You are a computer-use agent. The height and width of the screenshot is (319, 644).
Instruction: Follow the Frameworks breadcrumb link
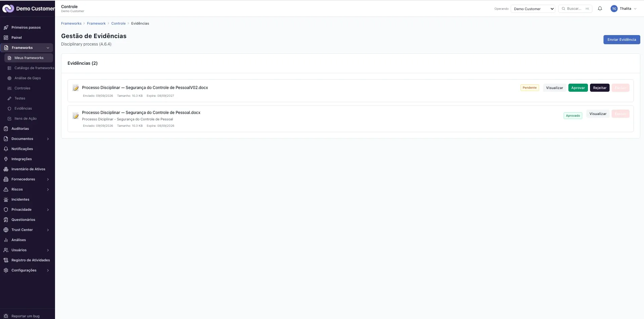[71, 23]
